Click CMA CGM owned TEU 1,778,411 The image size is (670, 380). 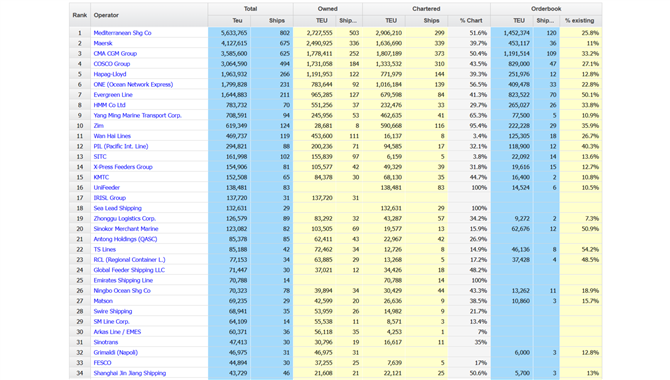tap(319, 53)
